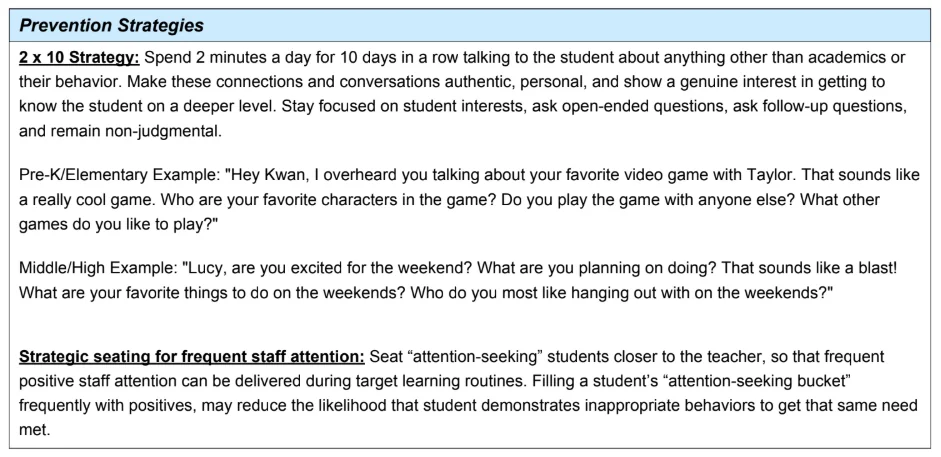The height and width of the screenshot is (457, 941).
Task: Click the name Taylor in the text
Action: pyautogui.click(x=777, y=175)
